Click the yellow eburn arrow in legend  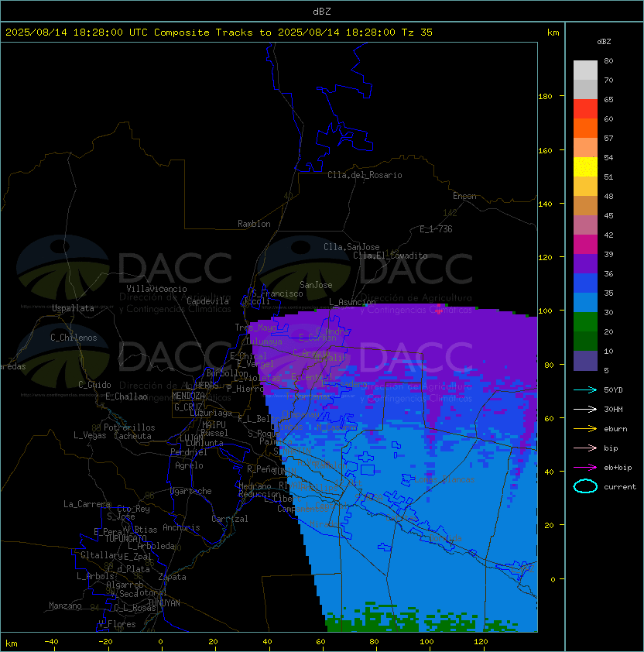(x=585, y=429)
